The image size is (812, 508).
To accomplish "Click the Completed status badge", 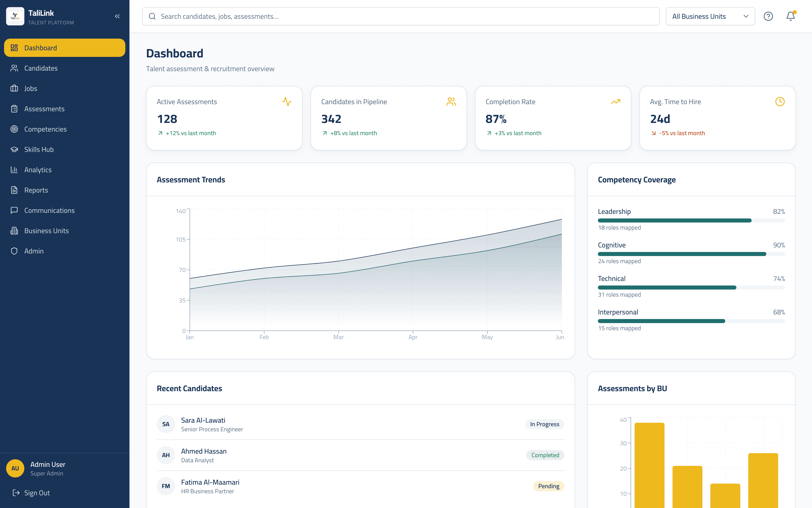I will tap(545, 455).
